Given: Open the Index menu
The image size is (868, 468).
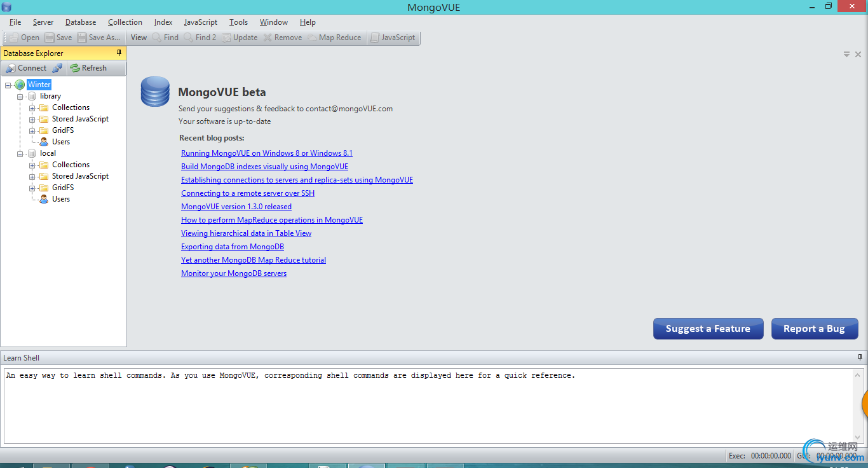Looking at the screenshot, I should 163,22.
